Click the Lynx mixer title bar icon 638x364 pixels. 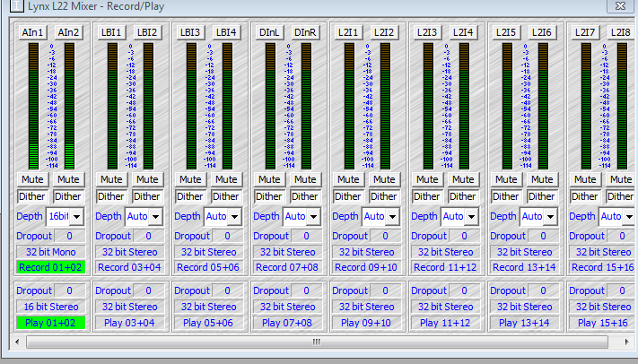tap(17, 5)
